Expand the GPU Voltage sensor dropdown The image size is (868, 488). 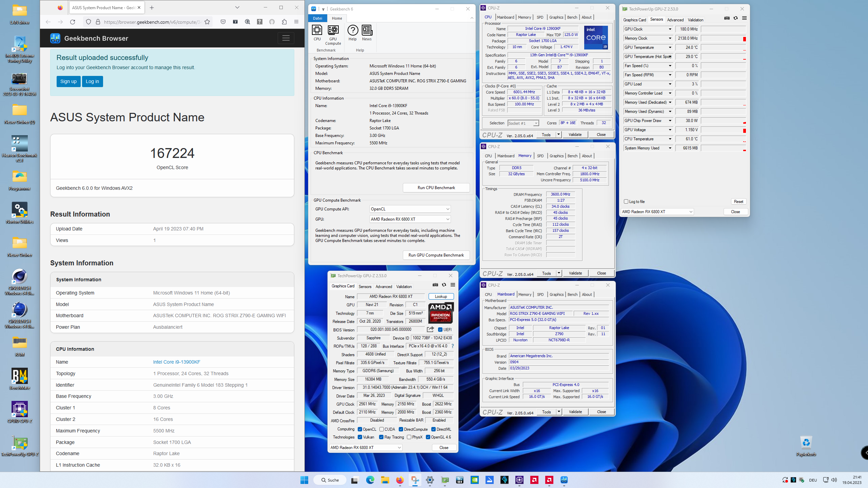(x=670, y=130)
